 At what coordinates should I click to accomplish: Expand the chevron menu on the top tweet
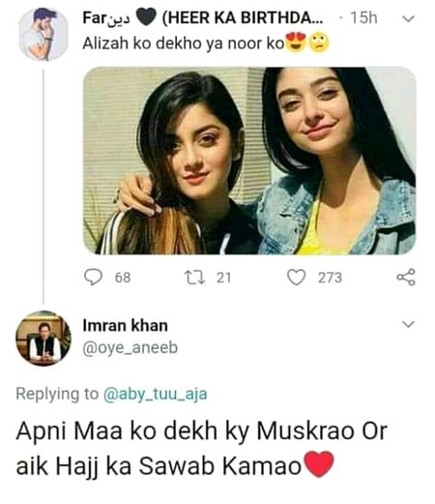point(408,19)
